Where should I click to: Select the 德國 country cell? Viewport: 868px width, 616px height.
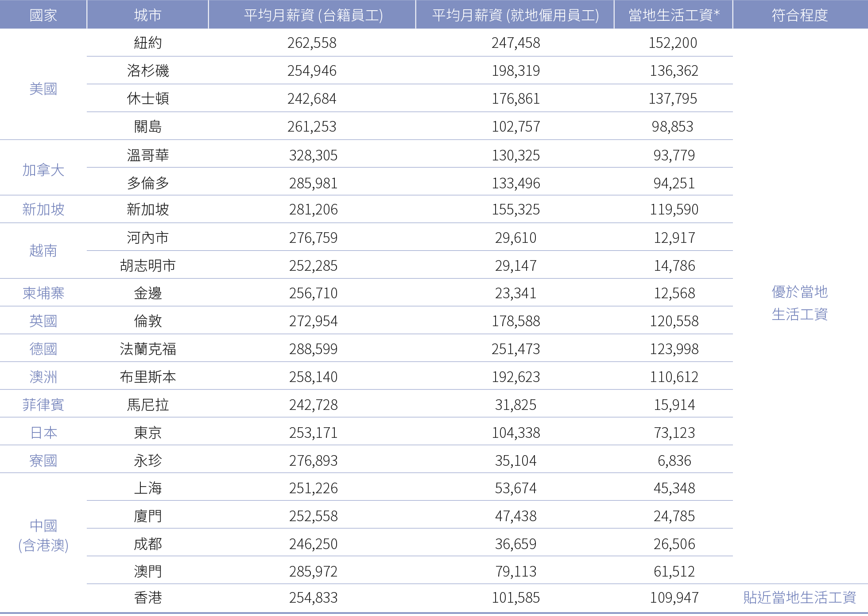(x=43, y=349)
